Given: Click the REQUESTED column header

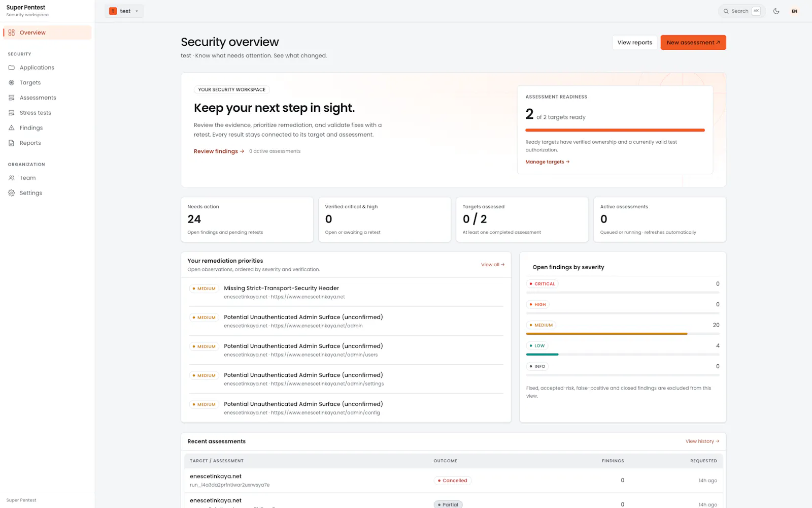Looking at the screenshot, I should (703, 461).
